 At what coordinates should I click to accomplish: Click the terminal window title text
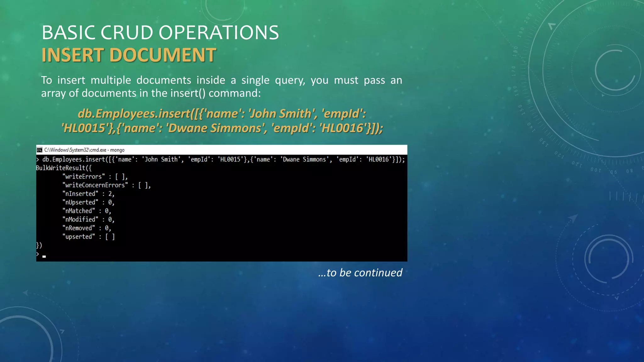(x=84, y=150)
